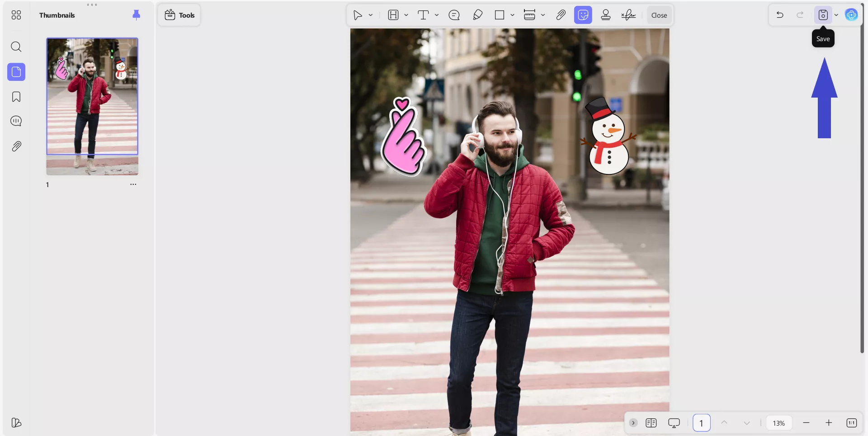Expand the shape rectangle dropdown arrow
This screenshot has height=436, width=868.
512,15
